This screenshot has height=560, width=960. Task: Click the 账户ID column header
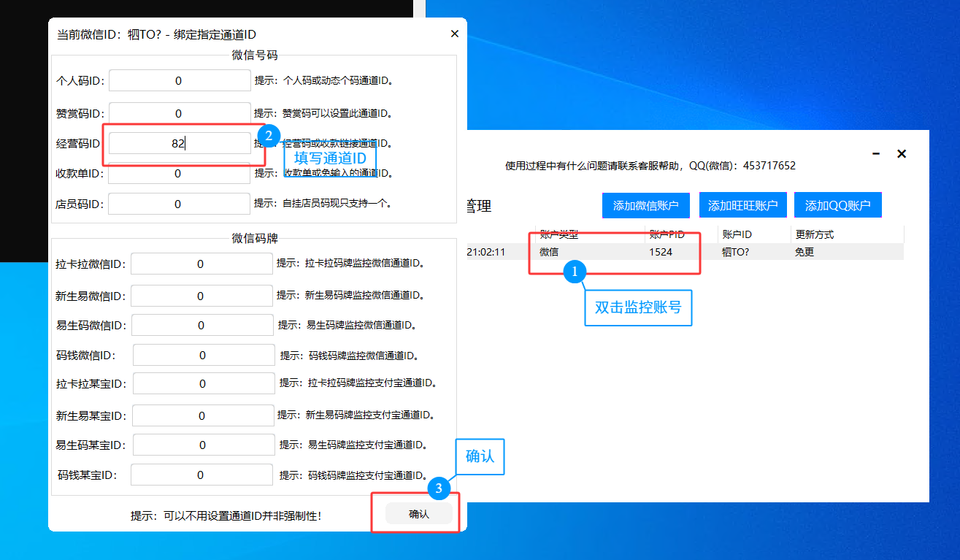point(737,234)
